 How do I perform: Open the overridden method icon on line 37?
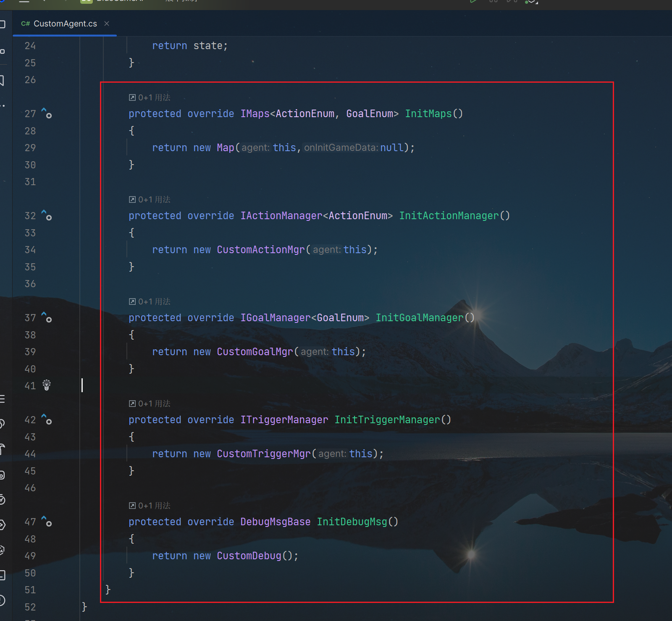point(47,317)
